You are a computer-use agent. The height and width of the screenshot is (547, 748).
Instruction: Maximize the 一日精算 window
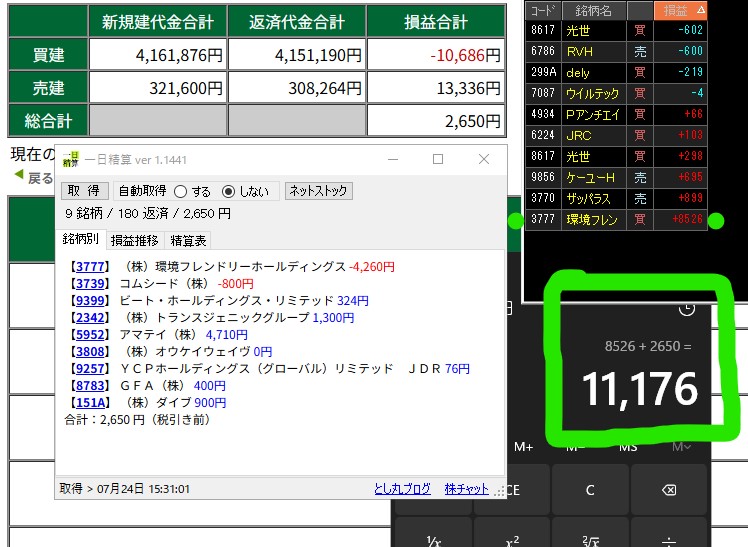coord(438,159)
